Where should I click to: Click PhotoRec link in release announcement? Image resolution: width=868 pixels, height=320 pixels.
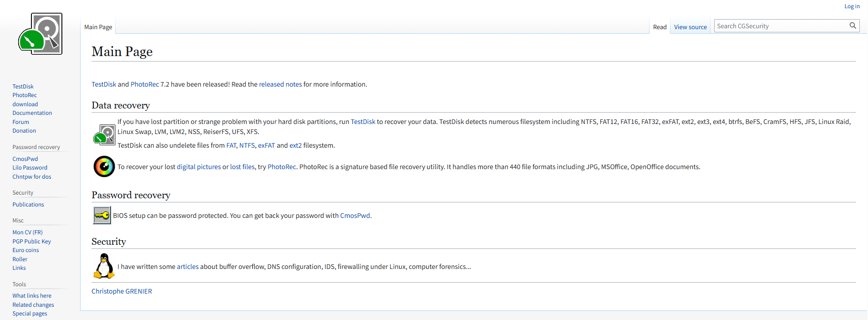click(145, 84)
